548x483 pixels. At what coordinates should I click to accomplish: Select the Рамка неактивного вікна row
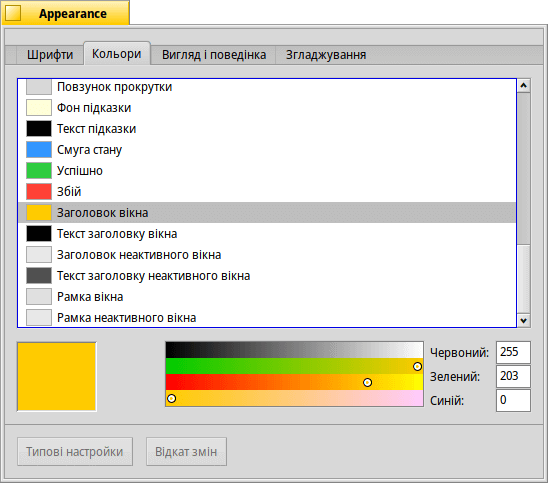click(267, 317)
